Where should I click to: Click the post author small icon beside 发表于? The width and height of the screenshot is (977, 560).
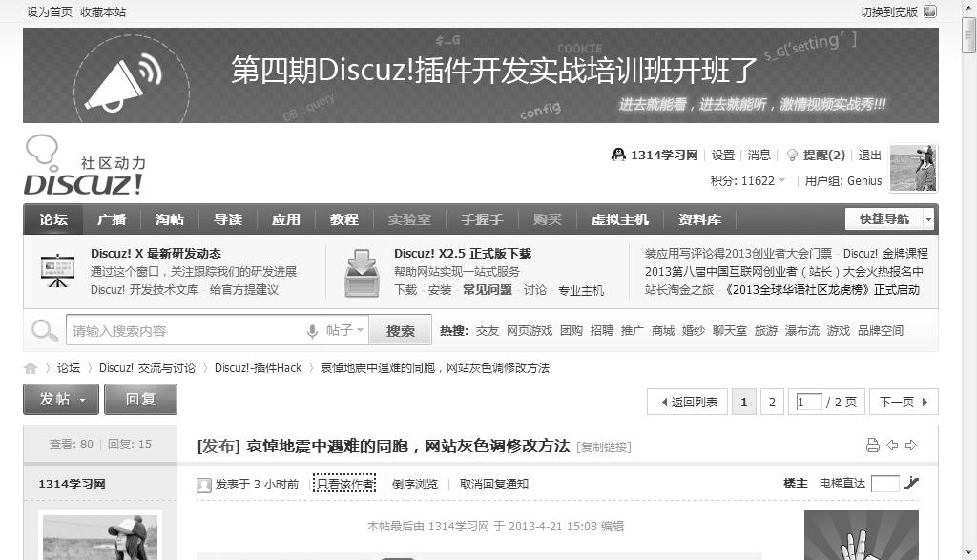coord(204,485)
